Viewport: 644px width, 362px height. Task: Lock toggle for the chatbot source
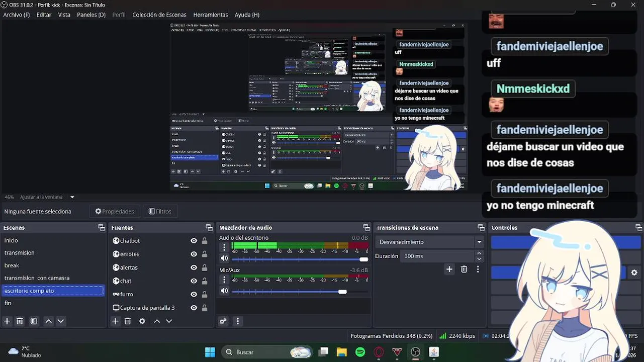coord(205,241)
